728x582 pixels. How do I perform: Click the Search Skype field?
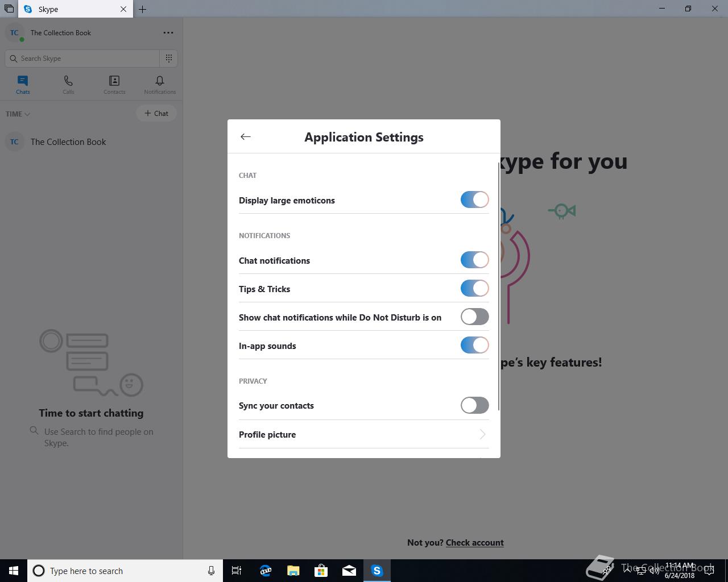coord(82,58)
